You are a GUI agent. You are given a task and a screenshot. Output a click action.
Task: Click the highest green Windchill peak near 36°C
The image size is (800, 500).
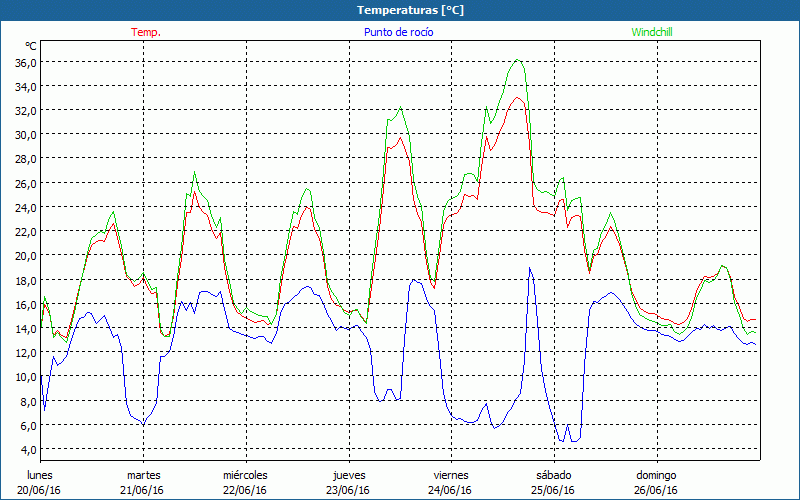[517, 60]
